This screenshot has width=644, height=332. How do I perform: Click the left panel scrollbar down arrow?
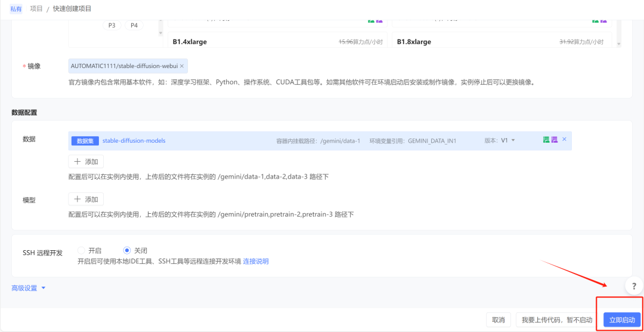click(160, 33)
